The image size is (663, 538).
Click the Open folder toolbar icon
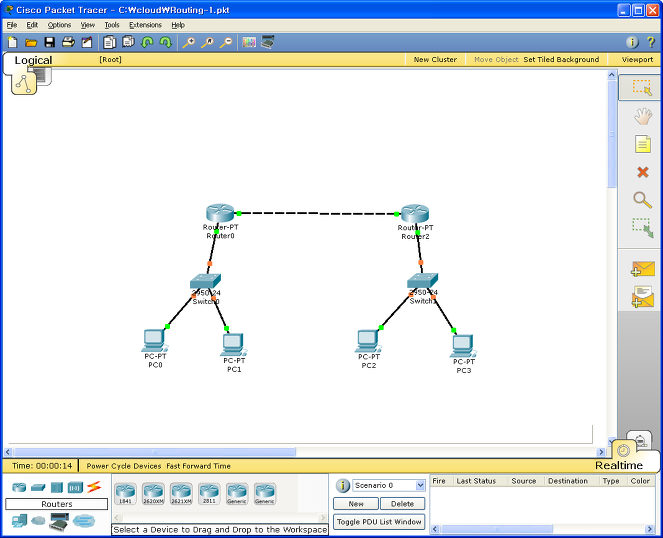31,42
